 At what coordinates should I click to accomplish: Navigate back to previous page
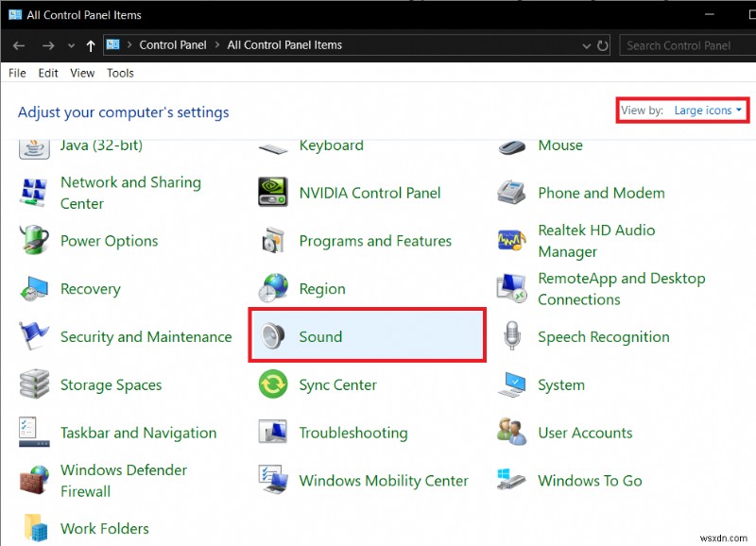[18, 44]
